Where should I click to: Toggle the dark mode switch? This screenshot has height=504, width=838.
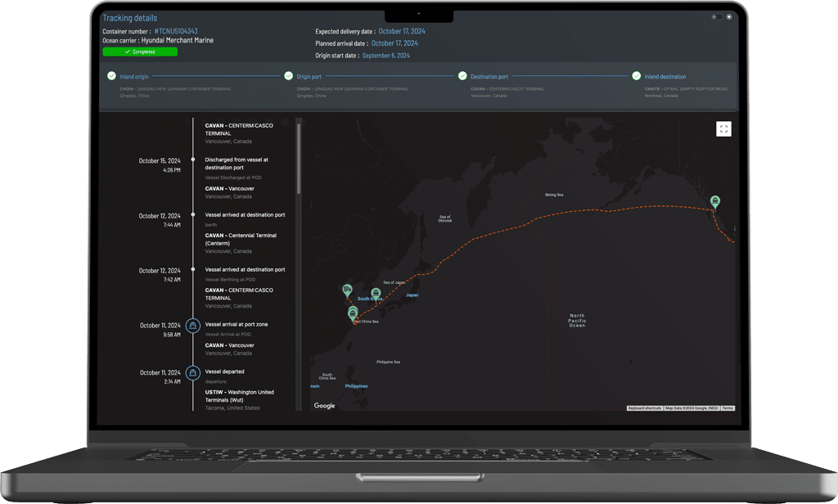[717, 16]
